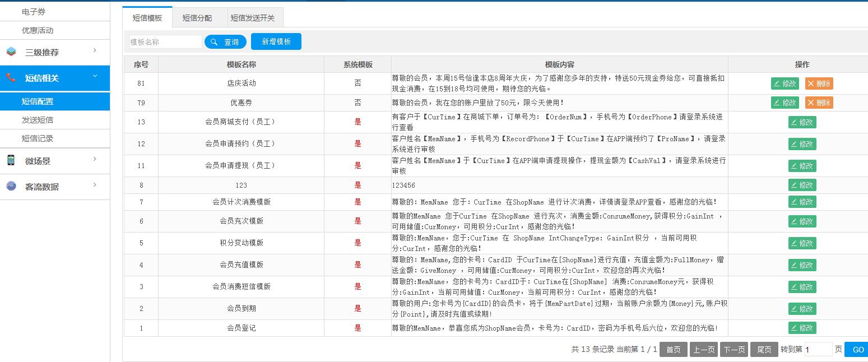
Task: Focus the 模板名称 search input field
Action: pos(165,42)
